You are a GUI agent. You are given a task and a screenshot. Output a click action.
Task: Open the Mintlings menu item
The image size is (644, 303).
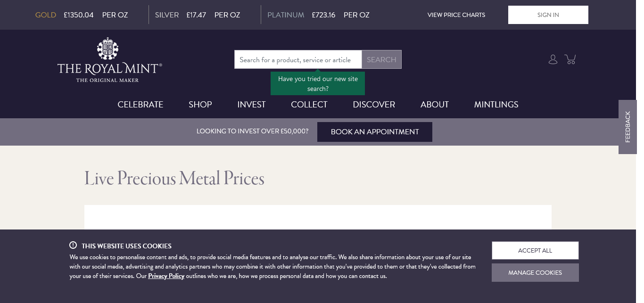coord(496,105)
